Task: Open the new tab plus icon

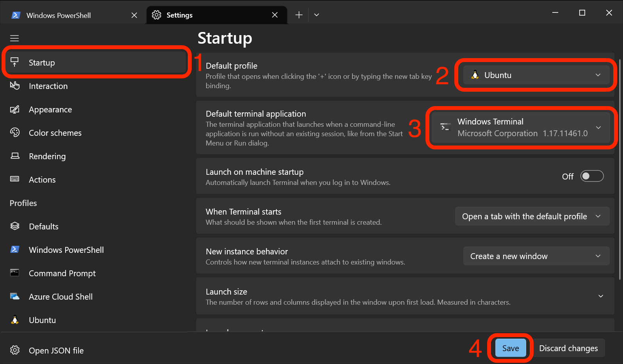Action: pyautogui.click(x=299, y=15)
